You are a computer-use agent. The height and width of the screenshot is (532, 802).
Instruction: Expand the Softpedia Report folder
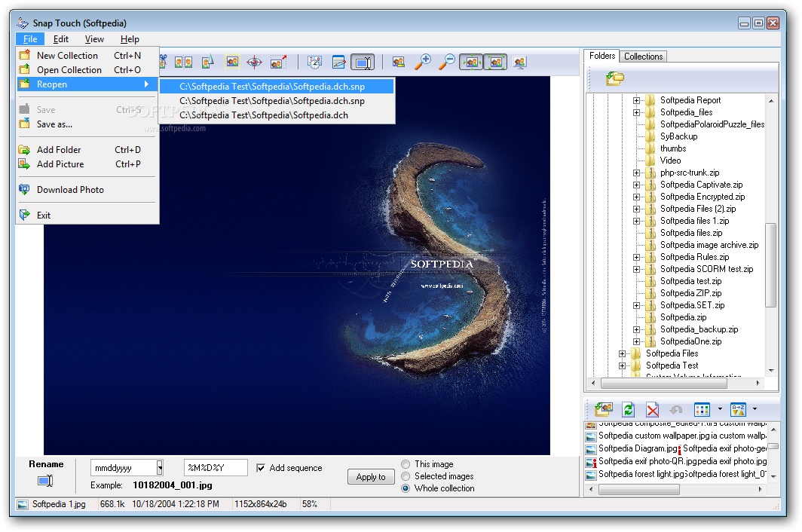pos(636,100)
